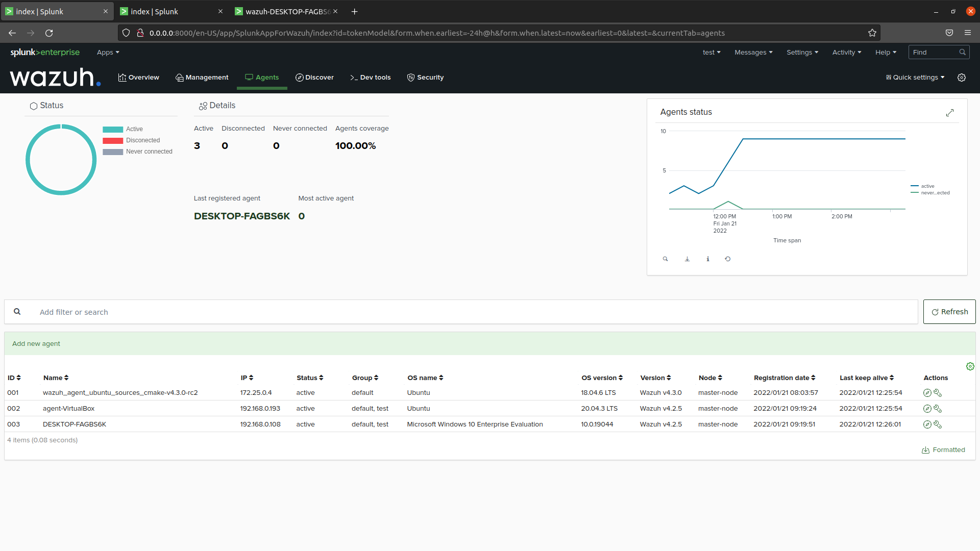Open the Activity dropdown

[847, 53]
